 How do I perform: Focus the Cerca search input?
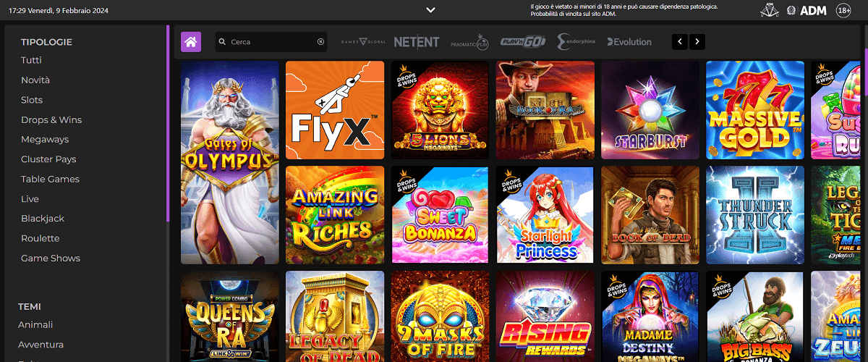[x=271, y=42]
